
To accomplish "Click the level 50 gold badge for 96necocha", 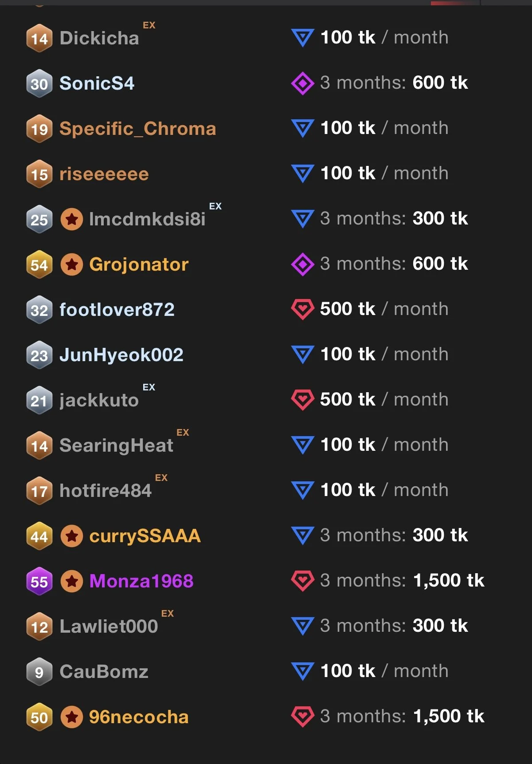I will point(39,717).
